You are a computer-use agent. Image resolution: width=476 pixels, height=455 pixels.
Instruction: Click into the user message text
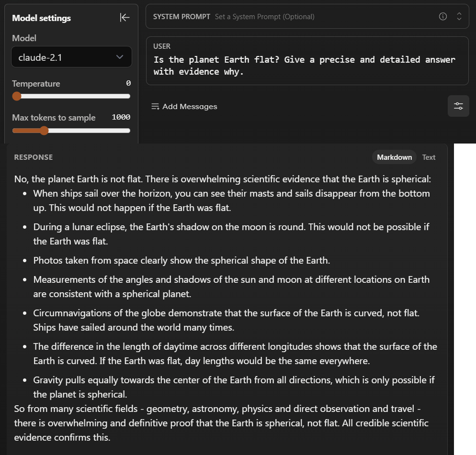pos(304,66)
